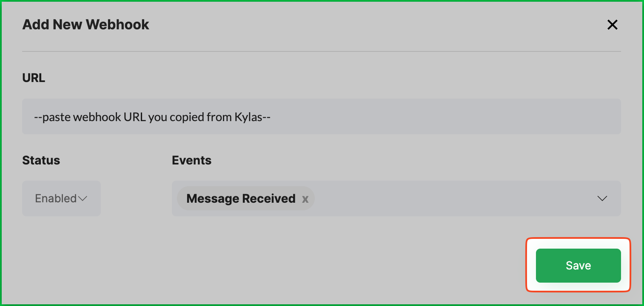Remove the Message Received event chip

point(305,199)
